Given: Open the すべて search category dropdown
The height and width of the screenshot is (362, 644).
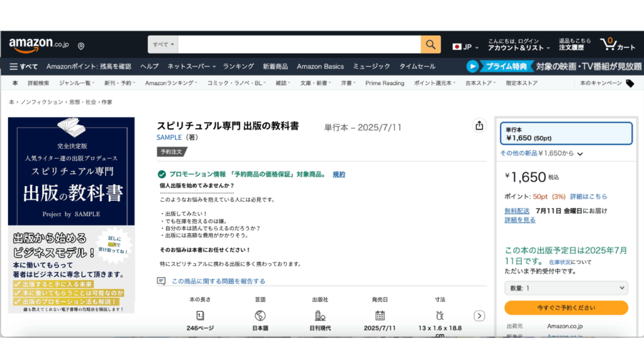Looking at the screenshot, I should pyautogui.click(x=163, y=45).
